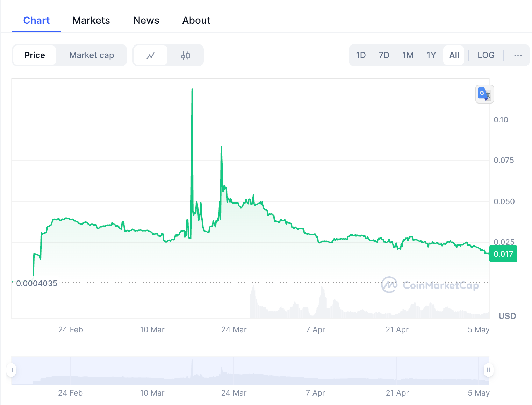532x405 pixels.
Task: Select the Chart tab
Action: pyautogui.click(x=36, y=20)
